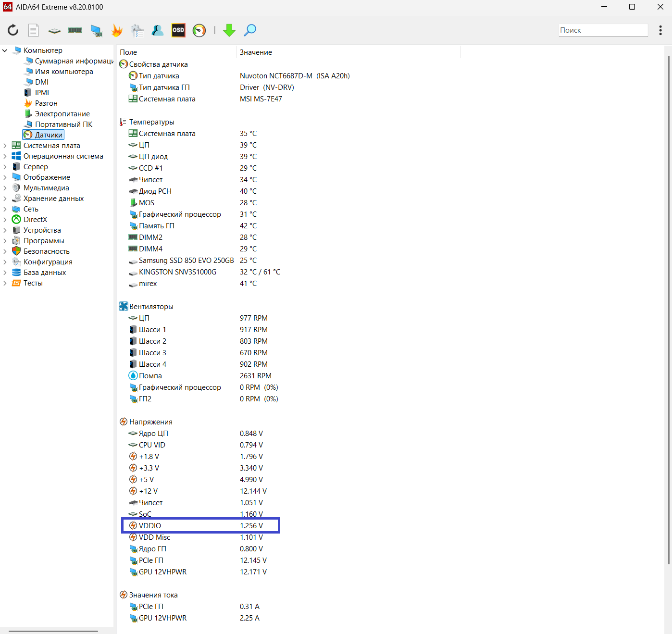Launch the flame stability test icon
Screen dimensions: 672x634
[x=117, y=30]
